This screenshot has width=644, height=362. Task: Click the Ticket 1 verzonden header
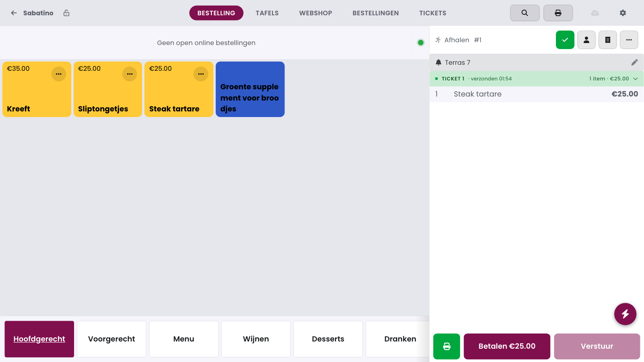tap(537, 79)
